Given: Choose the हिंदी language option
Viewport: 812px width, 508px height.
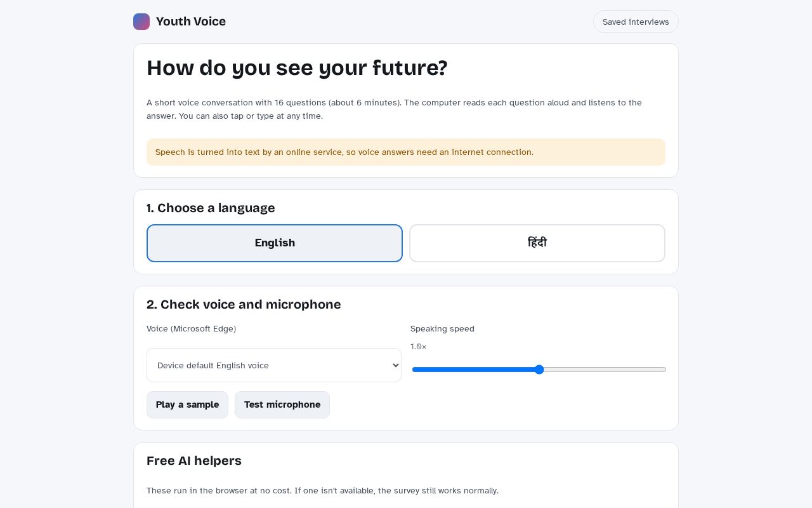Looking at the screenshot, I should 537,243.
